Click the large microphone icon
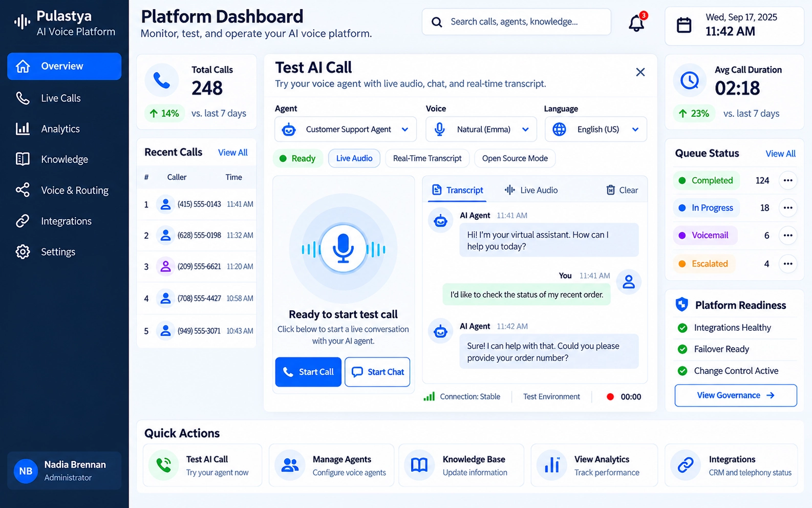812x508 pixels. [x=343, y=249]
